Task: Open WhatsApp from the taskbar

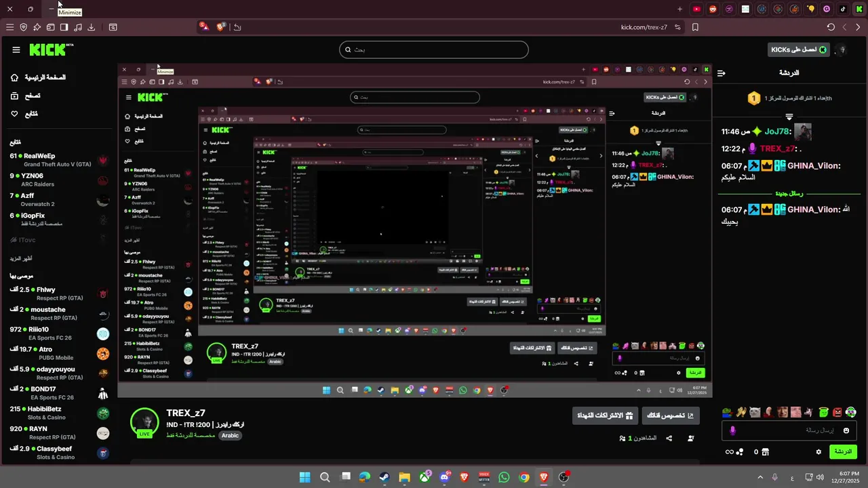Action: (504, 477)
